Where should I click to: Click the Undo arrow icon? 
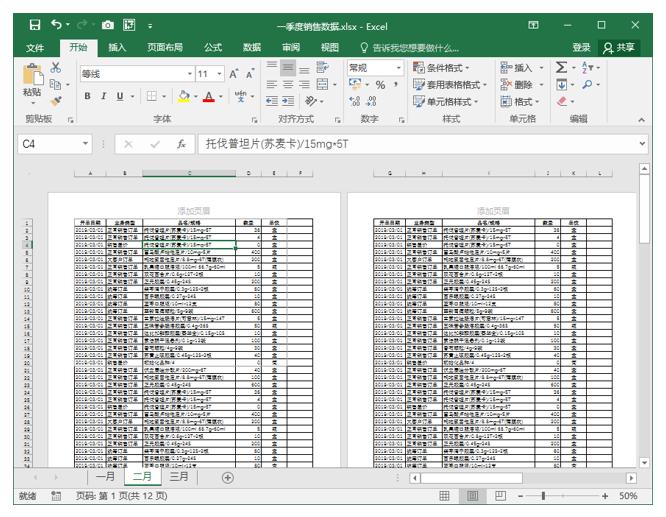click(56, 25)
